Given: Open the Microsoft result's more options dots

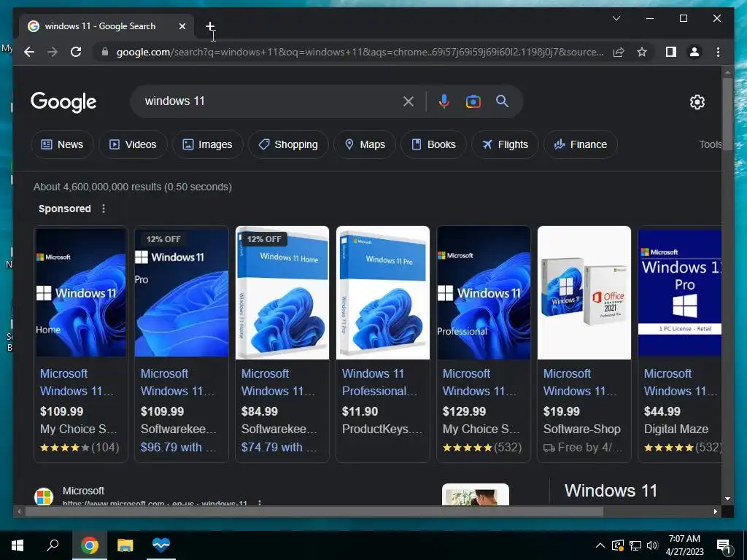Looking at the screenshot, I should [260, 503].
